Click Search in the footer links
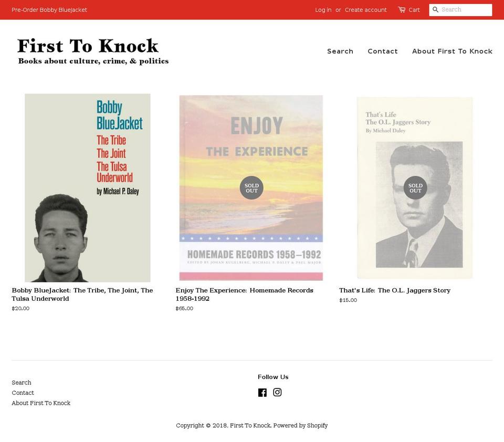 pos(22,382)
